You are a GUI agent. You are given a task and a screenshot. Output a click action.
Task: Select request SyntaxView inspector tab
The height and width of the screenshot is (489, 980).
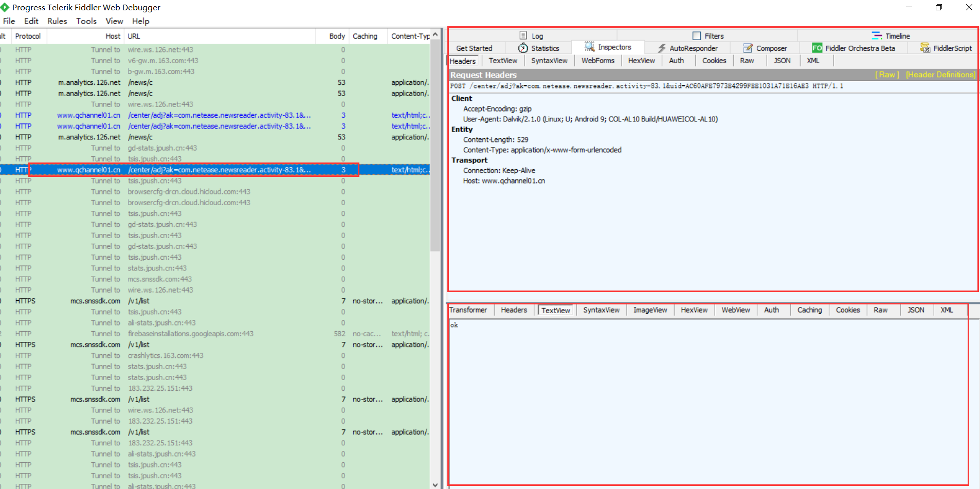pyautogui.click(x=549, y=61)
